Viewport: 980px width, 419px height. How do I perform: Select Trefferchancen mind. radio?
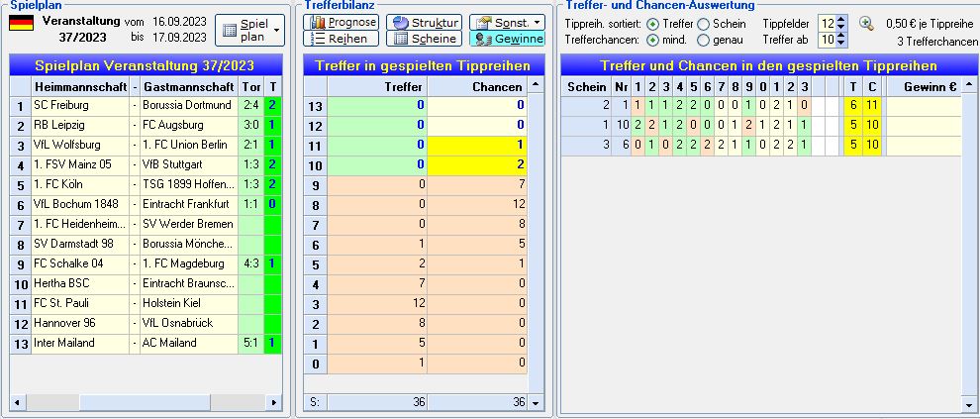(x=652, y=40)
